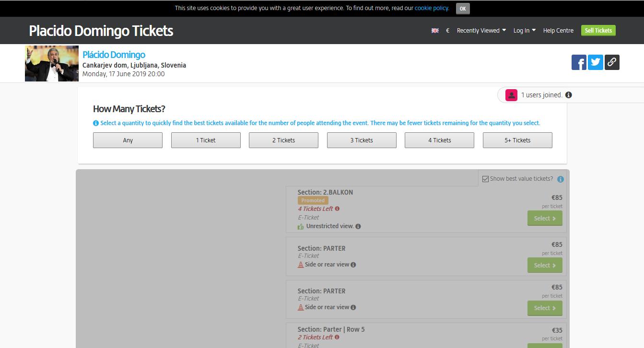Click 2 Tickets Left text
This screenshot has width=644, height=348.
coord(315,337)
